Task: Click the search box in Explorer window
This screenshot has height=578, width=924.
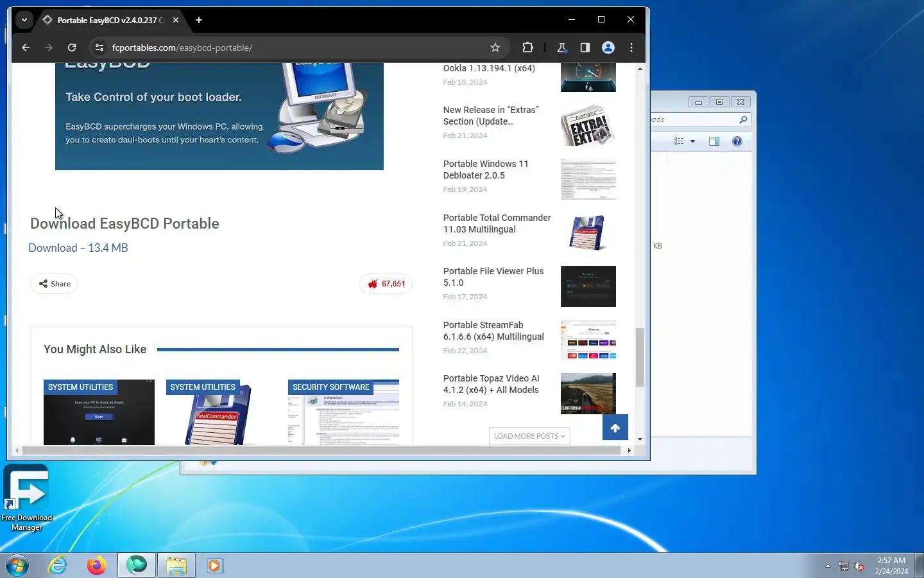Action: (700, 119)
